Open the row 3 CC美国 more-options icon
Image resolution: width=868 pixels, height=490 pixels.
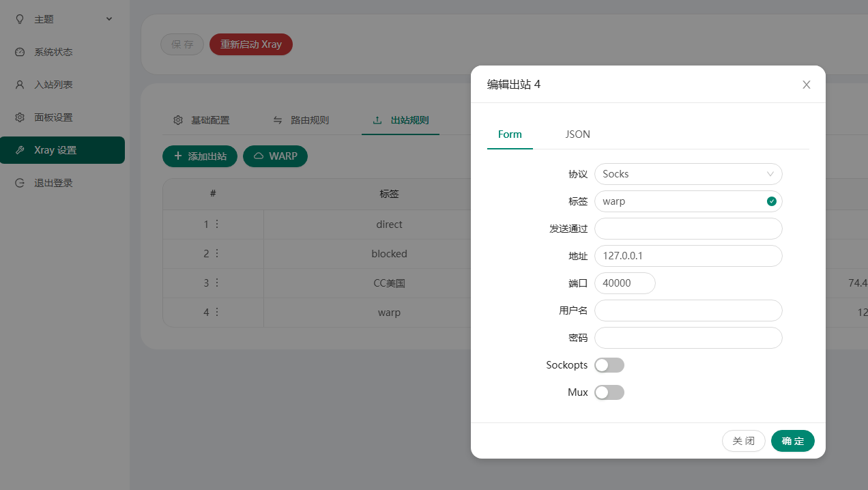click(217, 283)
